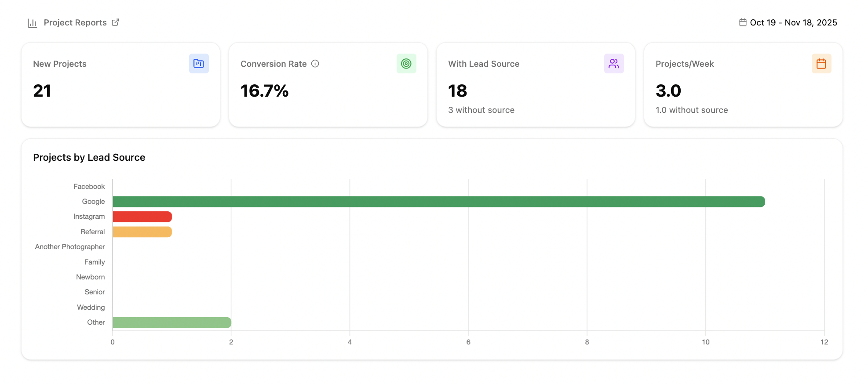Click the purple users icon in Lead Source card
This screenshot has width=868, height=384.
(x=614, y=64)
